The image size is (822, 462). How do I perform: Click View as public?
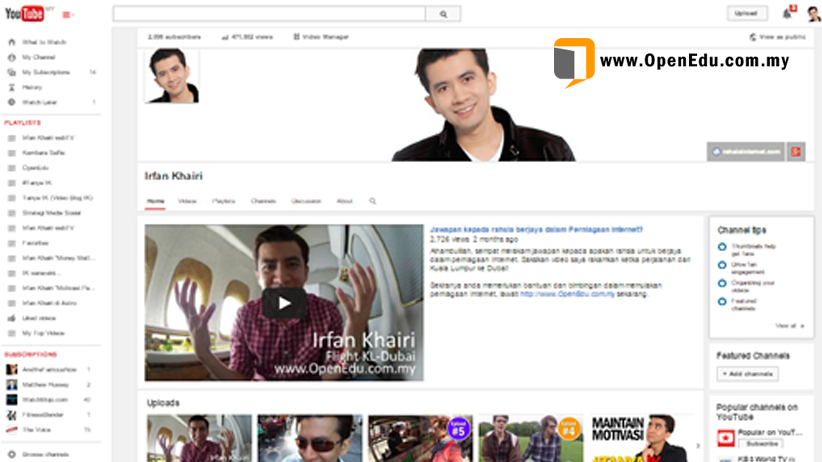(777, 37)
